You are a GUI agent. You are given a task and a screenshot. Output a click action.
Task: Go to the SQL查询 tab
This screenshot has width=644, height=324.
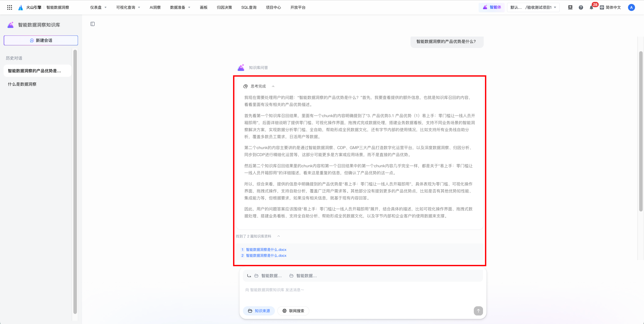(x=248, y=7)
